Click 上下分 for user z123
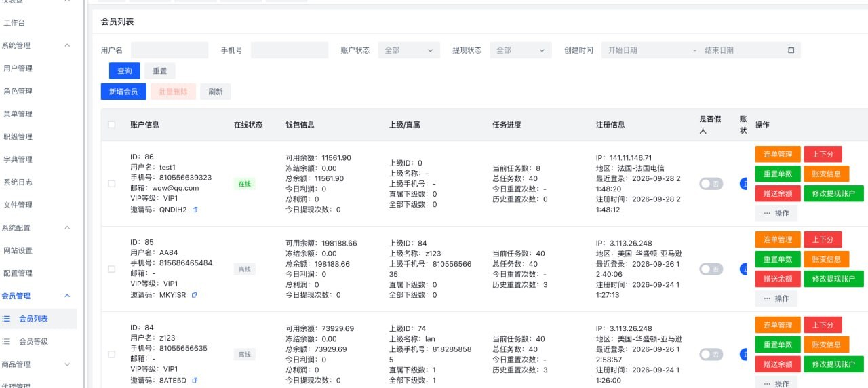The width and height of the screenshot is (868, 388). tap(823, 325)
